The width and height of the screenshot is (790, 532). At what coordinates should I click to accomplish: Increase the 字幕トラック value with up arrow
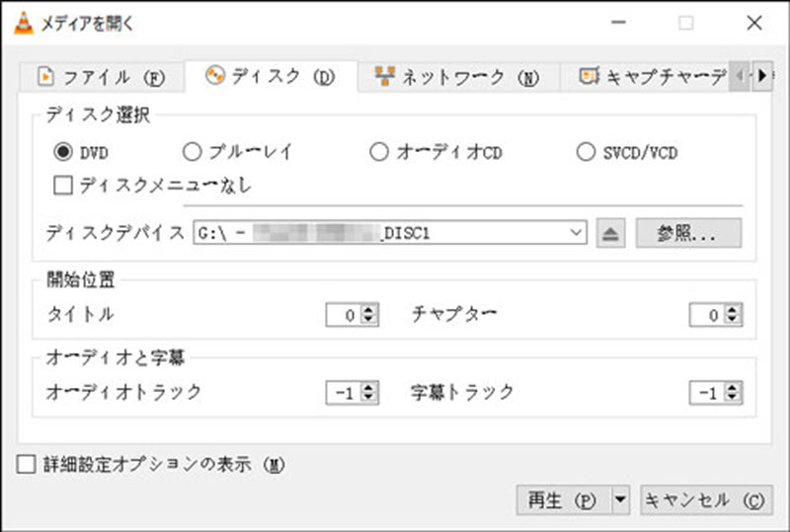pyautogui.click(x=732, y=388)
